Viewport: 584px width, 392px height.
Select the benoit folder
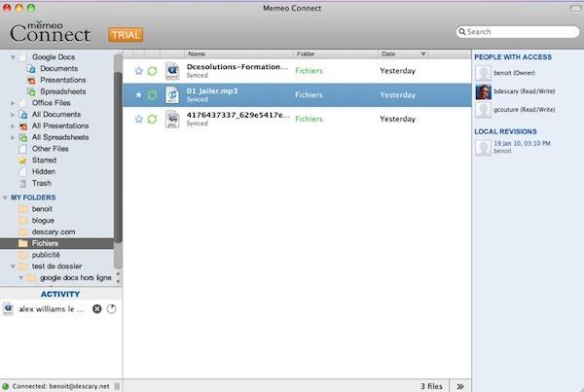[x=42, y=209]
